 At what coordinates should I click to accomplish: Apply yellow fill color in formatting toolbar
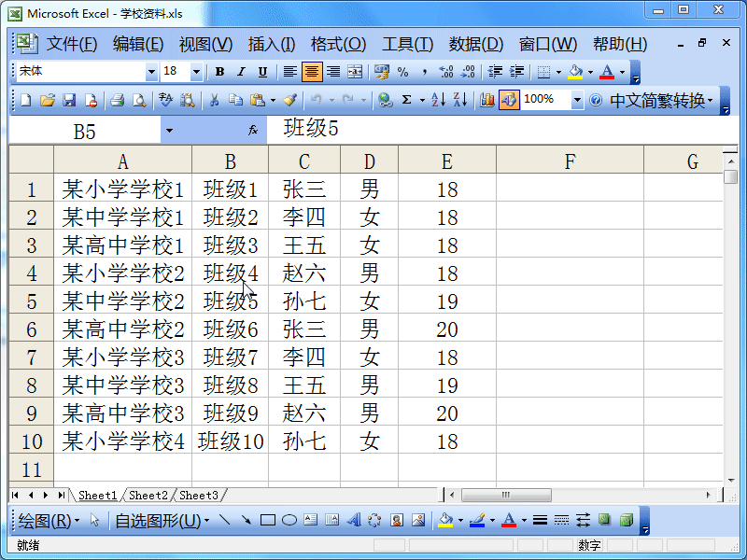(575, 73)
